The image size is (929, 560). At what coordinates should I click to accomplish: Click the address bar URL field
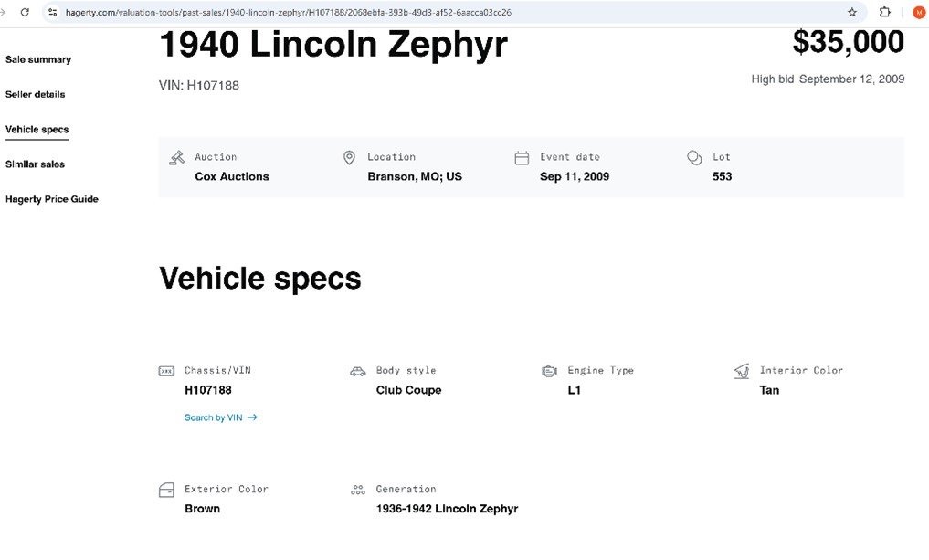click(365, 12)
